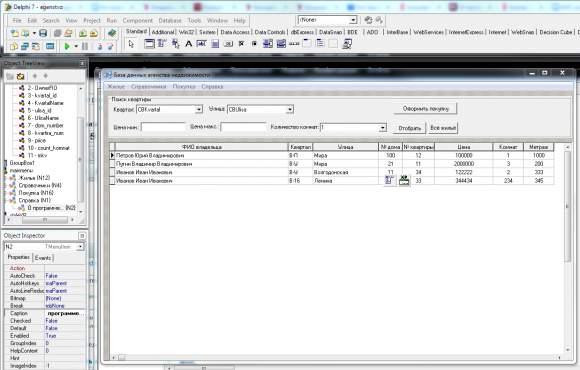
Task: Click the green Run arrow icon
Action: (67, 46)
